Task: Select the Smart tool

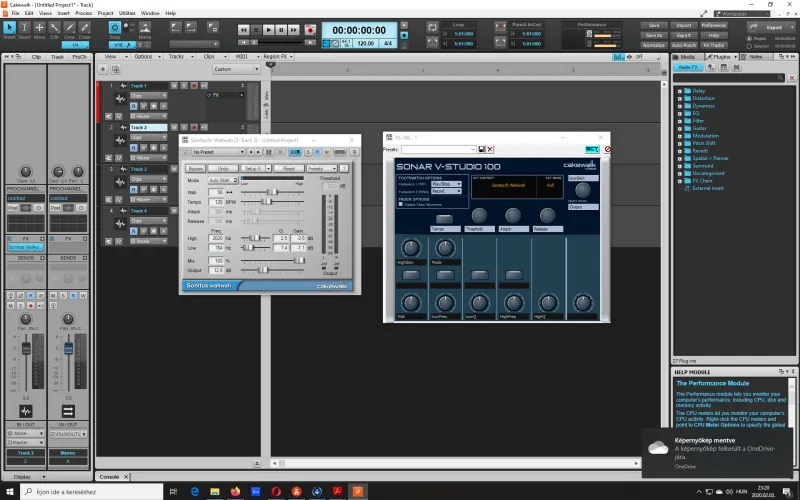Action: coord(9,30)
